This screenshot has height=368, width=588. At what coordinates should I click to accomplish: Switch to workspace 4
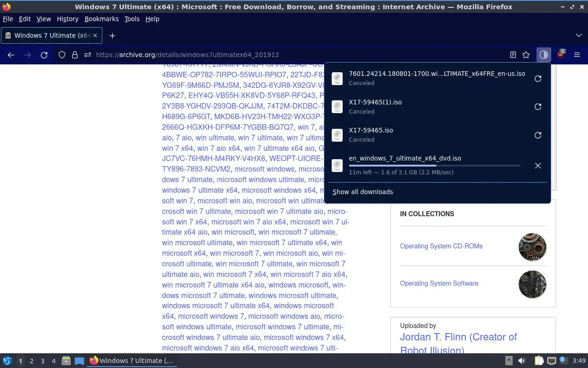(53, 361)
